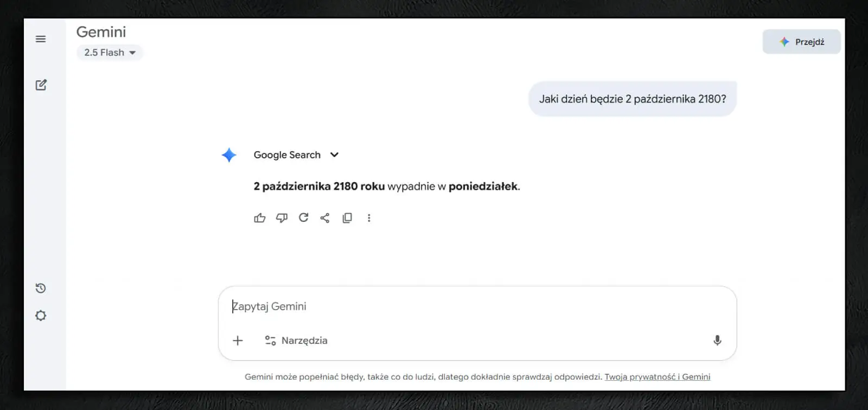Start a new chat with pencil icon
The width and height of the screenshot is (868, 410).
click(x=41, y=85)
